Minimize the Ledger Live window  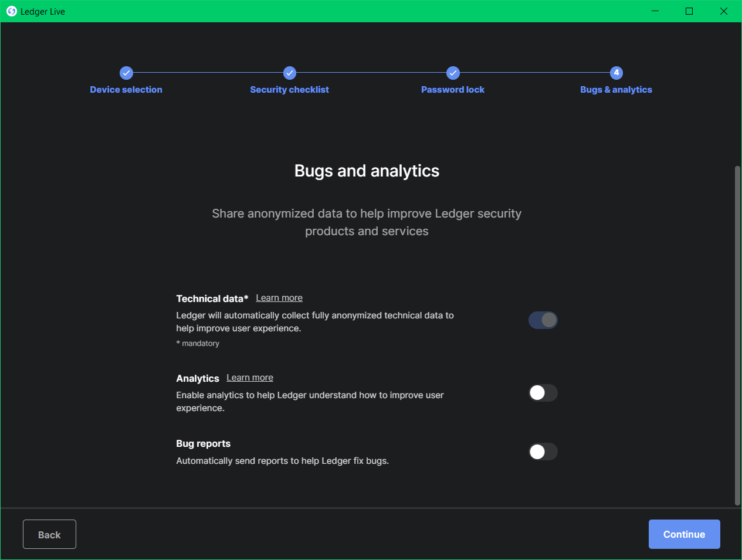click(x=655, y=11)
